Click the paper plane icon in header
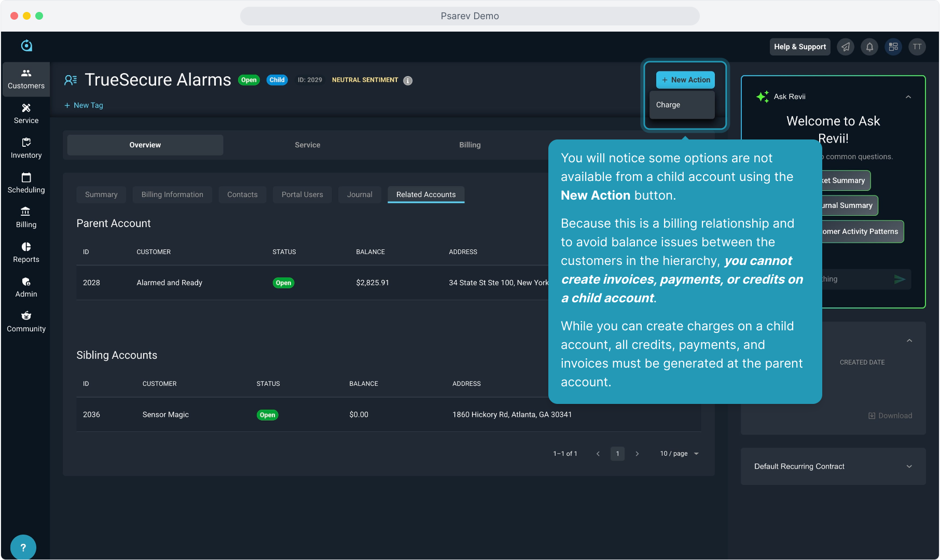This screenshot has height=560, width=940. click(x=846, y=47)
